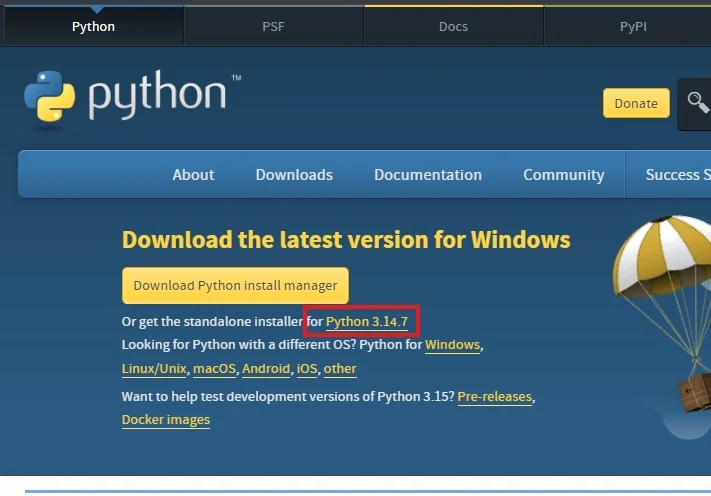Viewport: 711px width, 496px height.
Task: Open the Android download link
Action: [266, 369]
